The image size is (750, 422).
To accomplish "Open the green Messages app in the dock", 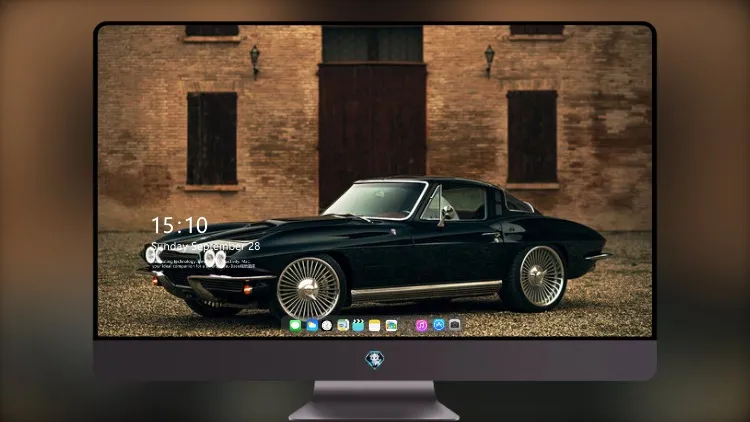I will coord(296,325).
